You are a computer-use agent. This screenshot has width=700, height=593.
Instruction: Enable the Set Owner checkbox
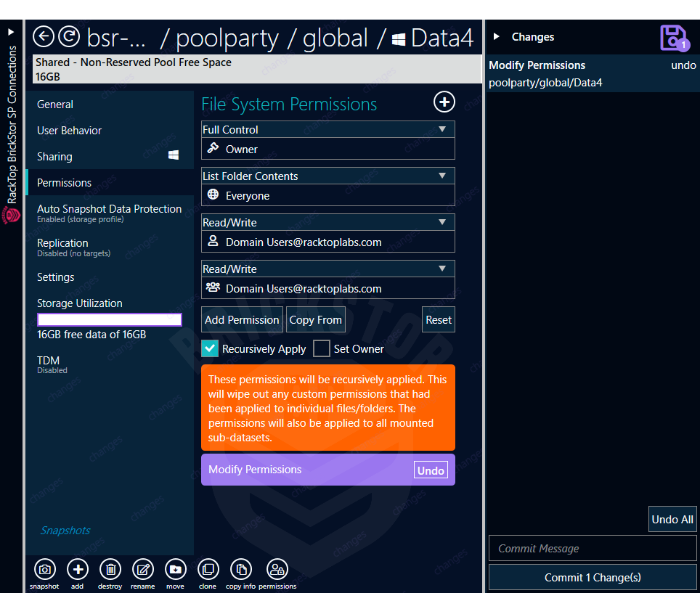(321, 348)
